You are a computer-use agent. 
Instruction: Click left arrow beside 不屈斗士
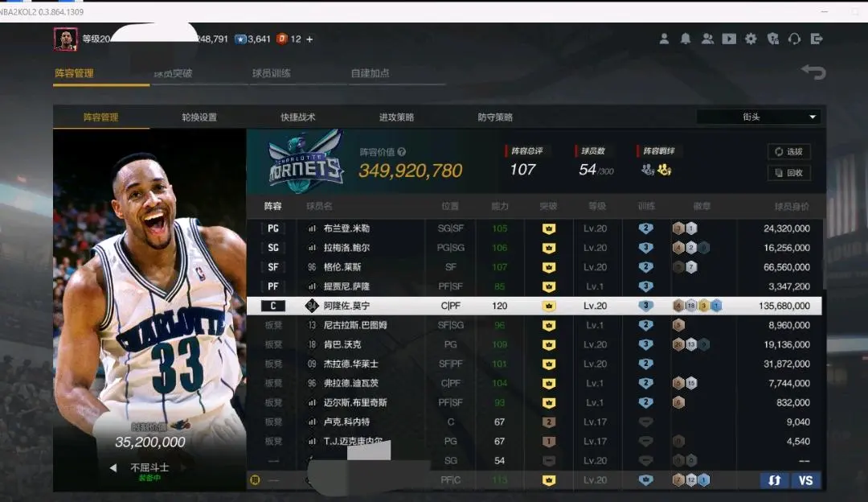113,467
